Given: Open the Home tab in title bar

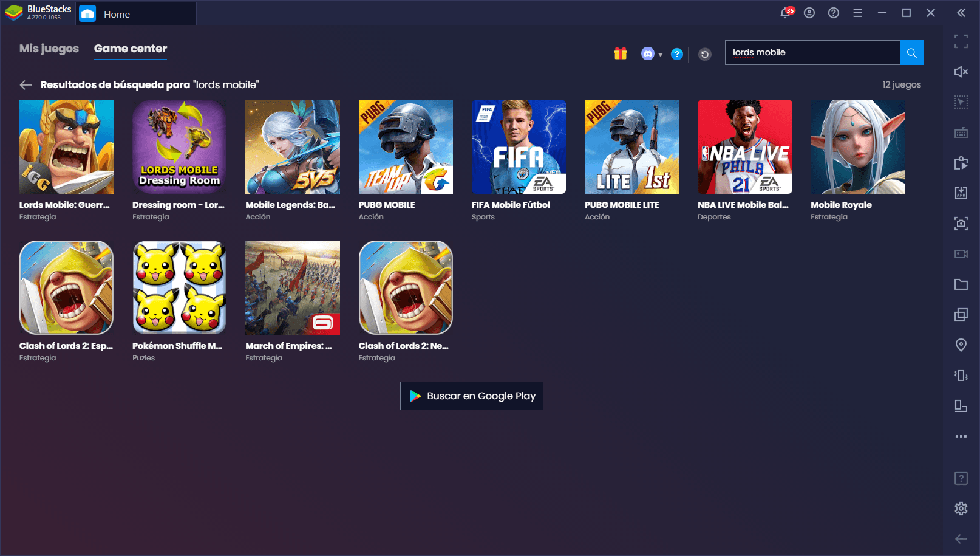Looking at the screenshot, I should pyautogui.click(x=135, y=14).
